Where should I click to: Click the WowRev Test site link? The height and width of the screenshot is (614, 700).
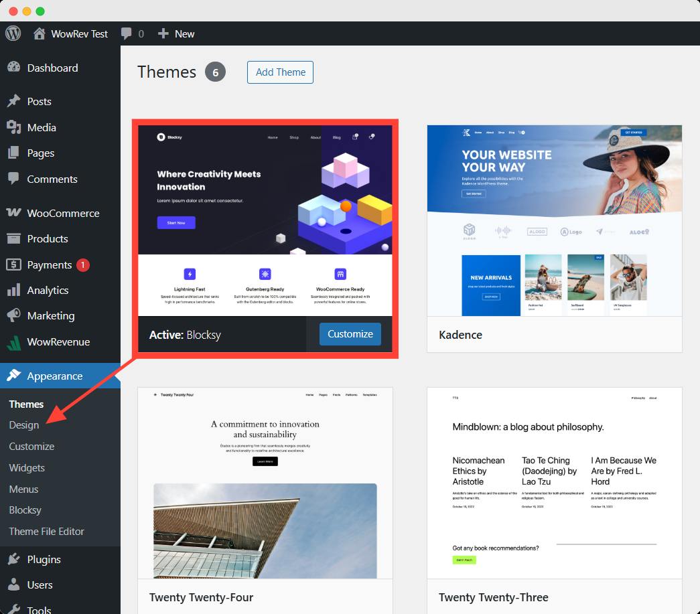[80, 34]
